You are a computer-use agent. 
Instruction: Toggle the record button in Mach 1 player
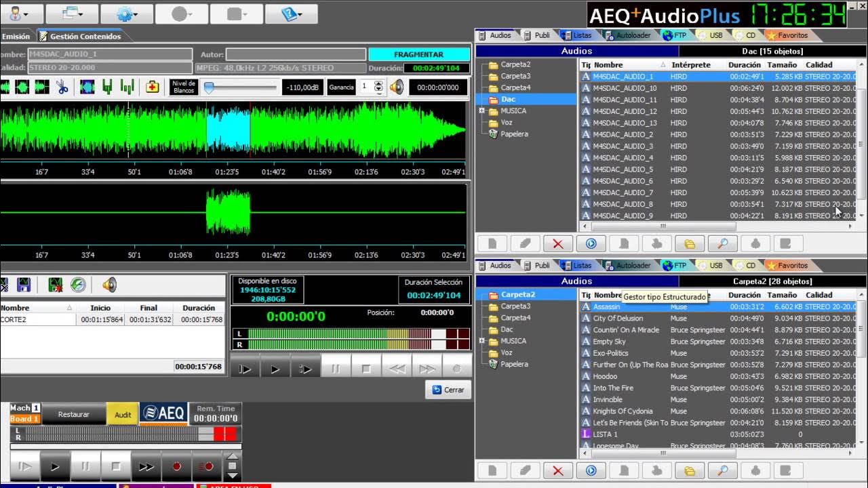tap(176, 466)
